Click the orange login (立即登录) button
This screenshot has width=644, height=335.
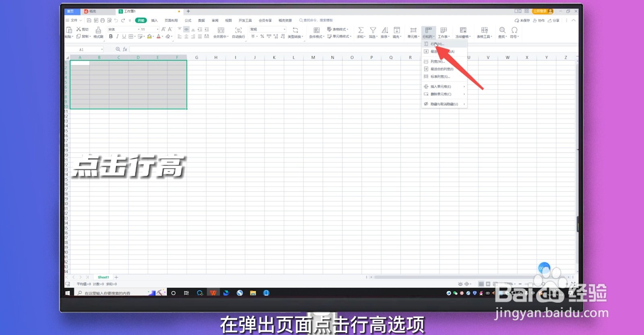pos(543,11)
